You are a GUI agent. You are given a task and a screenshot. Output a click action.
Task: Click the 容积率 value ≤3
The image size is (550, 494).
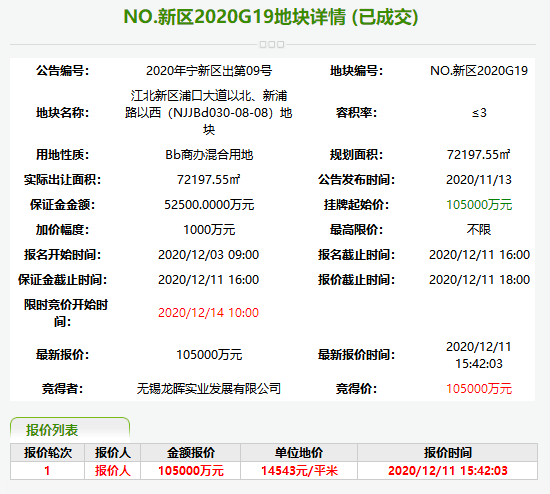(479, 113)
